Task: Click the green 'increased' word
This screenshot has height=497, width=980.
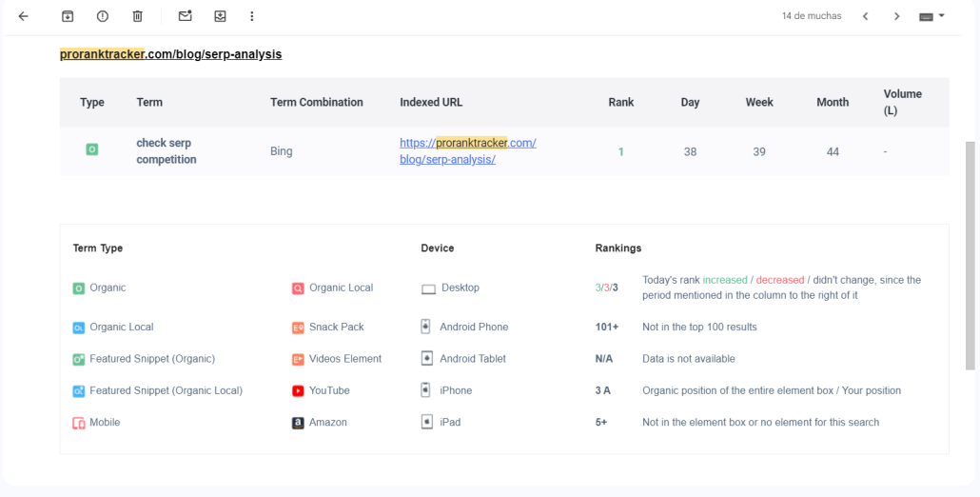Action: point(725,280)
